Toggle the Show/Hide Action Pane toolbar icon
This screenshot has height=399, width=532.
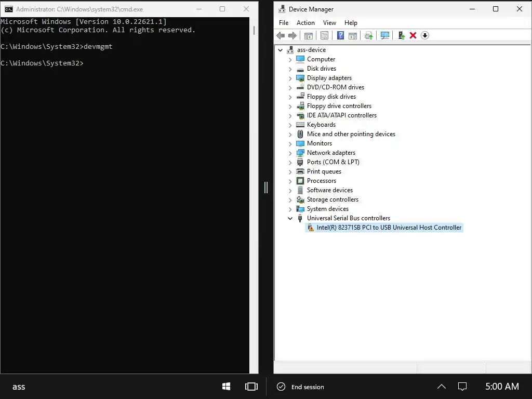(353, 36)
